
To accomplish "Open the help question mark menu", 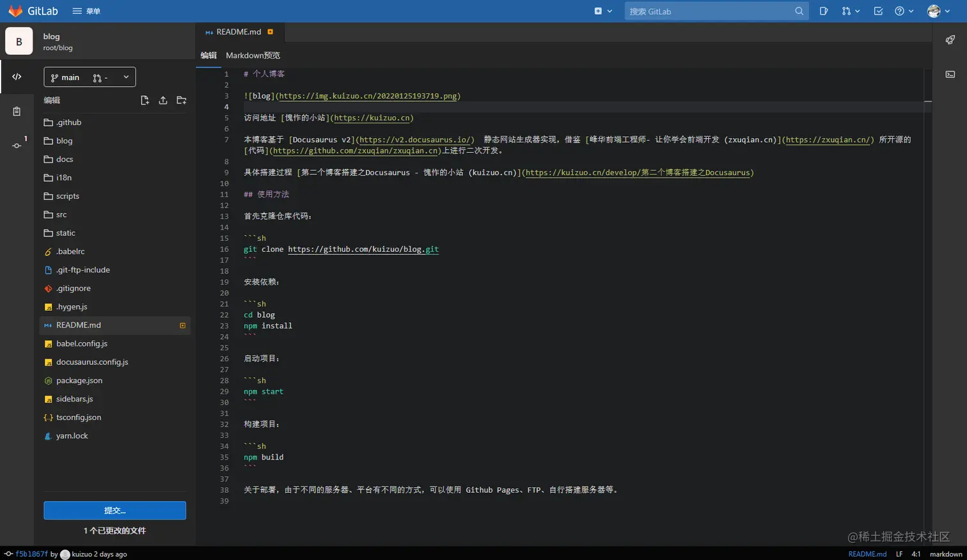I will [904, 11].
